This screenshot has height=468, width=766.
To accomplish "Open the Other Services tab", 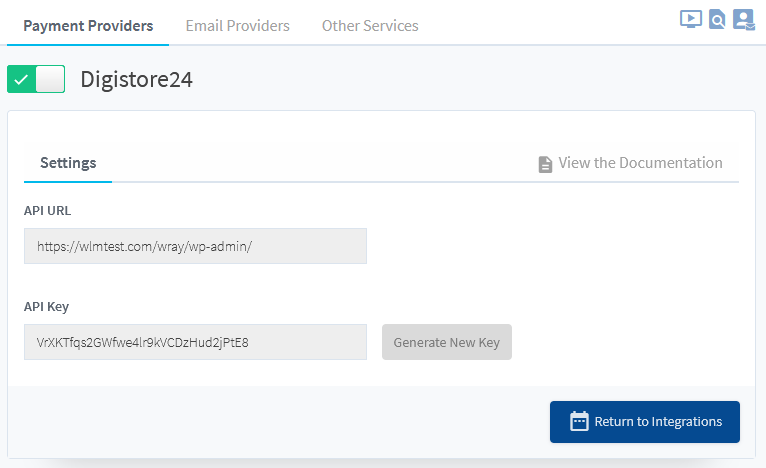I will (370, 25).
